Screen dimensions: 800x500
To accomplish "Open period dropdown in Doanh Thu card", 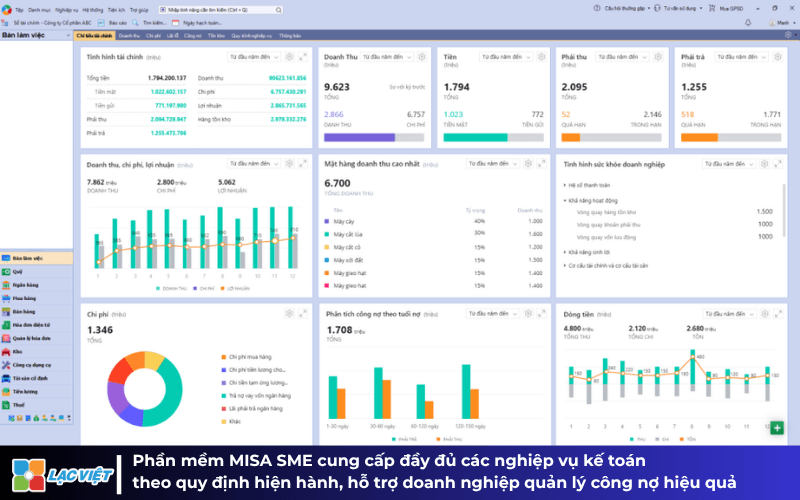I will tap(387, 57).
